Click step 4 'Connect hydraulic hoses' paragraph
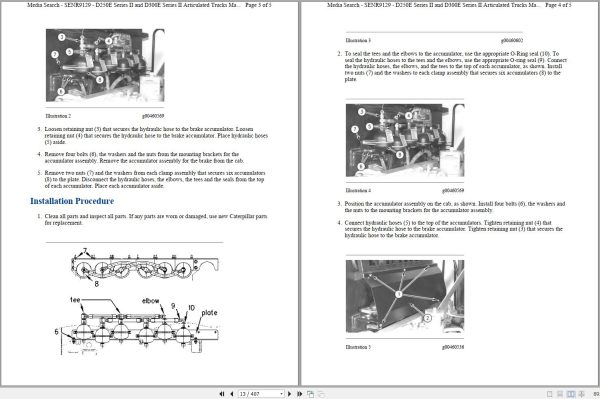 coord(453,229)
